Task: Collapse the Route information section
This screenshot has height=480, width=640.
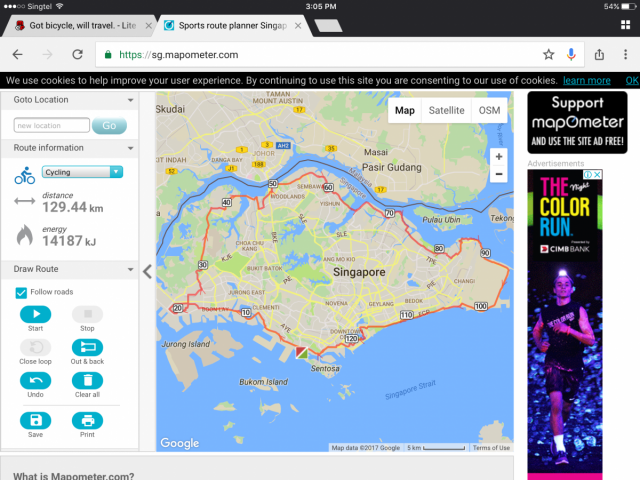Action: (x=130, y=148)
